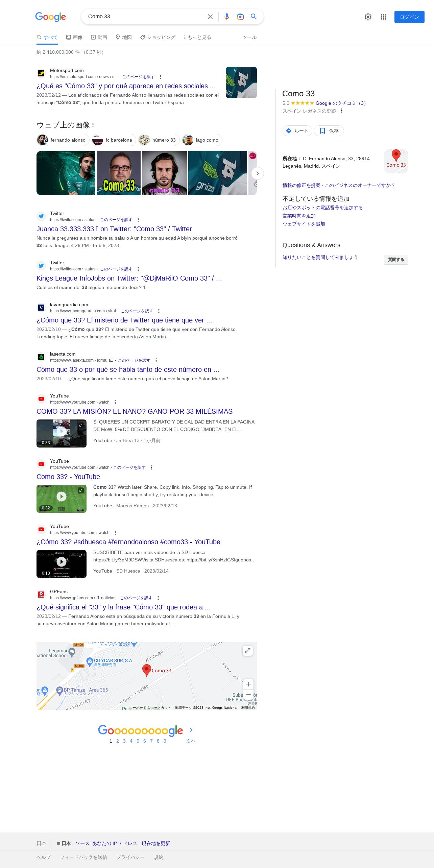The width and height of the screenshot is (434, 868).
Task: Open the Google apps grid icon
Action: pos(383,17)
